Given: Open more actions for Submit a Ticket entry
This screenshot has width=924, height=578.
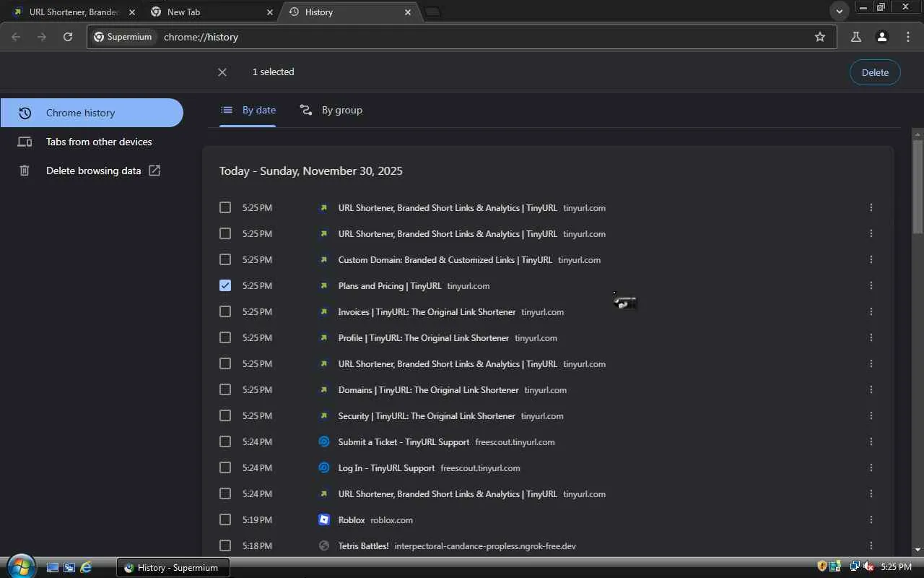Looking at the screenshot, I should tap(871, 441).
